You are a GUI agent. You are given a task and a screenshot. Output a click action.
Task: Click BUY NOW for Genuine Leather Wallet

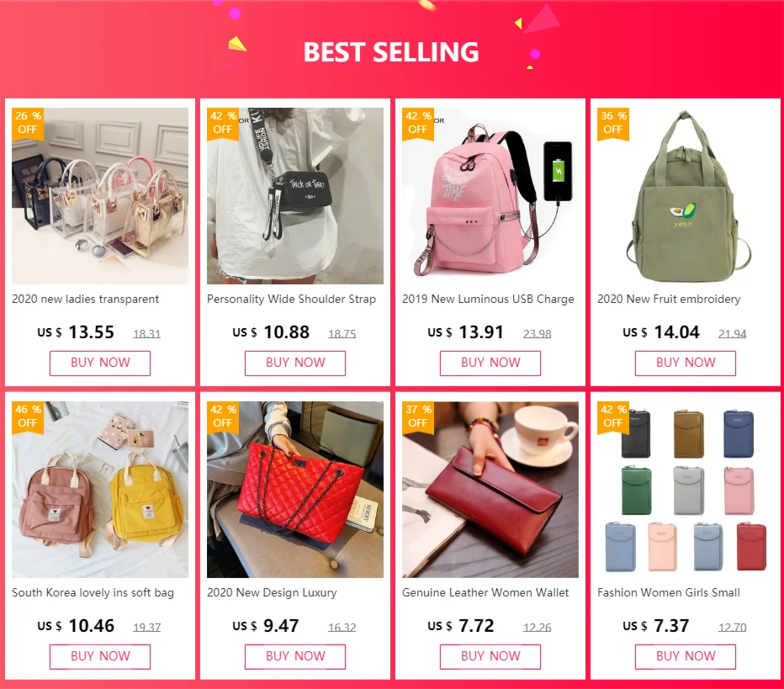tap(490, 656)
